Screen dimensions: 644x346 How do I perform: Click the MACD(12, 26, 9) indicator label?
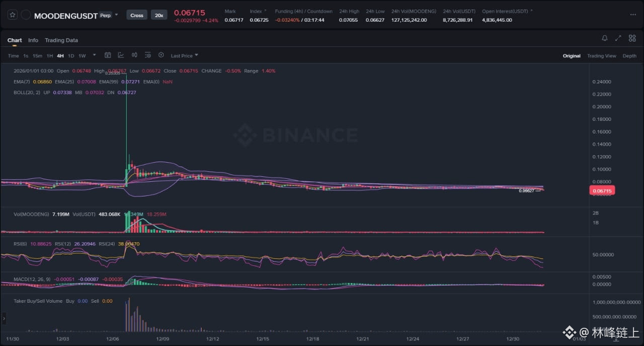point(32,279)
